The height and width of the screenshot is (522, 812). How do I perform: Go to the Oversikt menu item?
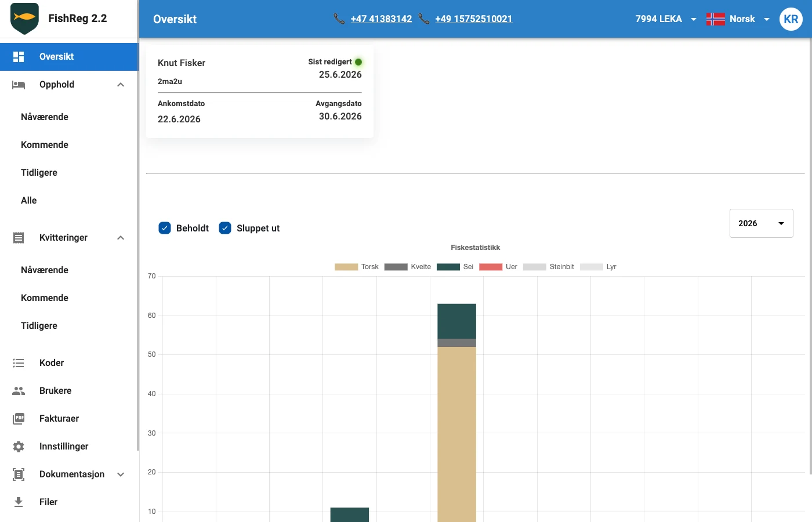pyautogui.click(x=70, y=57)
